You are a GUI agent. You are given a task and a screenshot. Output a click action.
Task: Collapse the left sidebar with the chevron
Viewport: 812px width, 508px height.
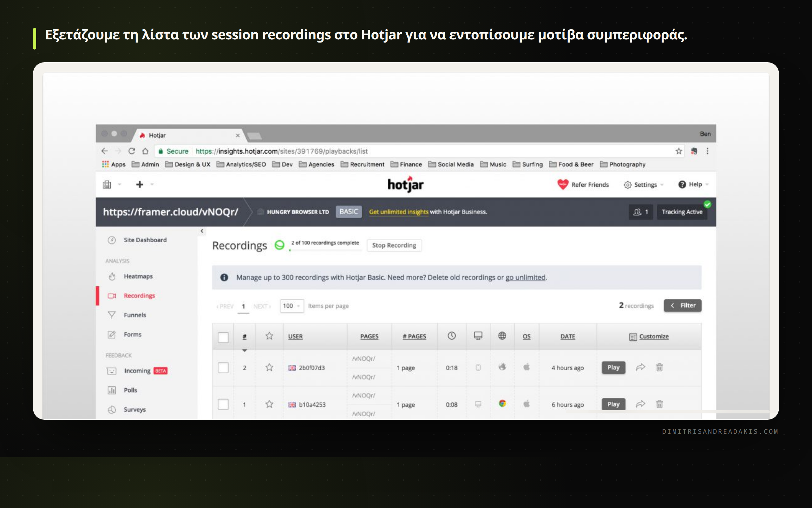coord(202,231)
